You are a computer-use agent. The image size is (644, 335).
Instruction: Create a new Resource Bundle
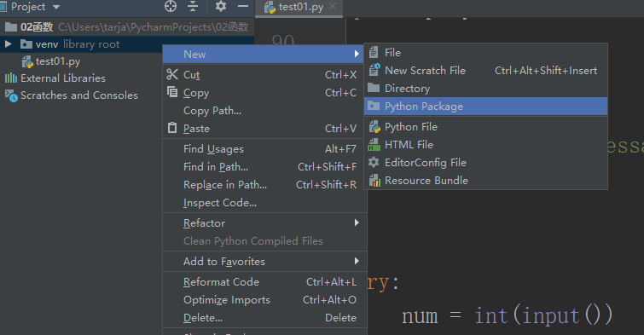pyautogui.click(x=485, y=181)
